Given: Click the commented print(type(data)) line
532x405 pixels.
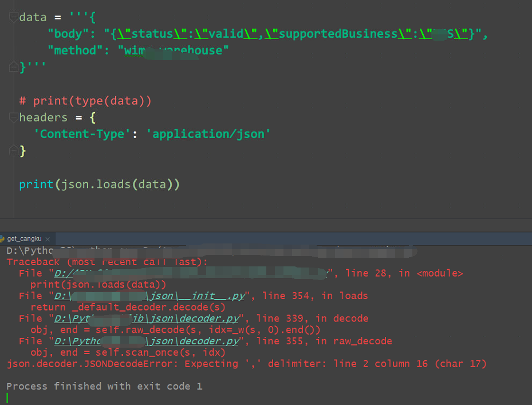Looking at the screenshot, I should click(x=86, y=100).
